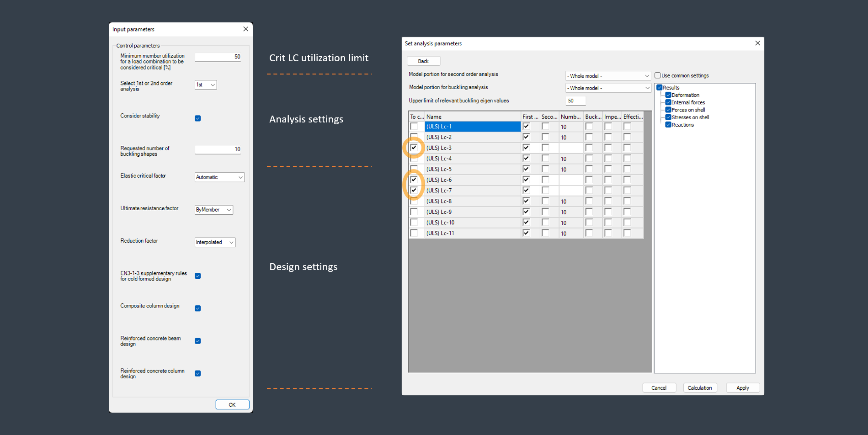Uncheck Deformation in the Results tree
Viewport: 868px width, 435px height.
tap(668, 95)
